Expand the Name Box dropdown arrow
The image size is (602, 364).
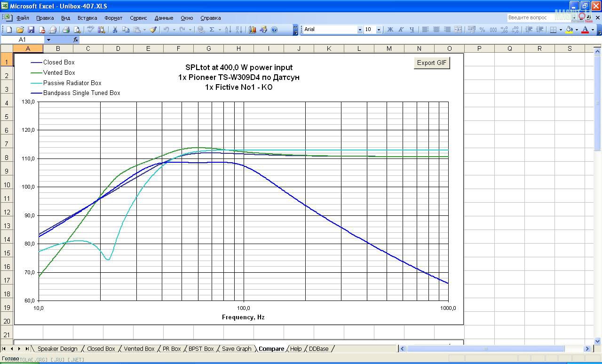click(48, 40)
